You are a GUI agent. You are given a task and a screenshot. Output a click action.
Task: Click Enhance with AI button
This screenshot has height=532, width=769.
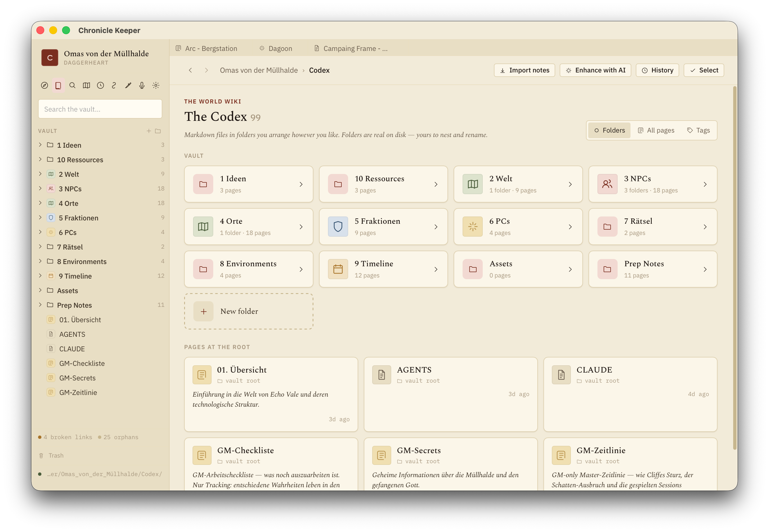(x=595, y=70)
